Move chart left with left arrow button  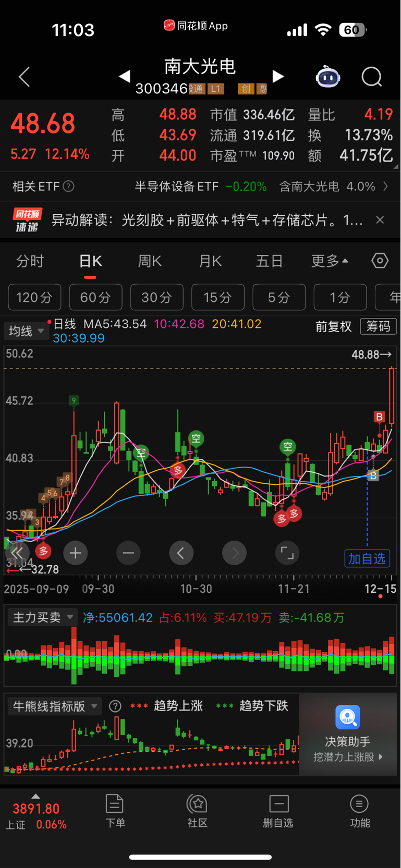point(181,553)
